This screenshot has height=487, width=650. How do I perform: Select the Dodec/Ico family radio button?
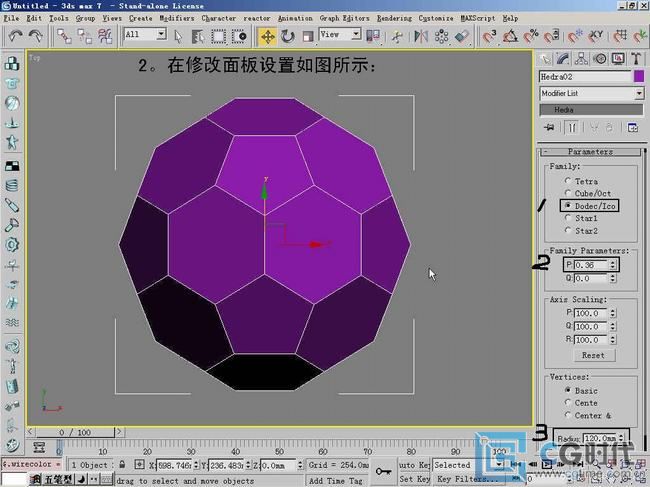coord(568,205)
